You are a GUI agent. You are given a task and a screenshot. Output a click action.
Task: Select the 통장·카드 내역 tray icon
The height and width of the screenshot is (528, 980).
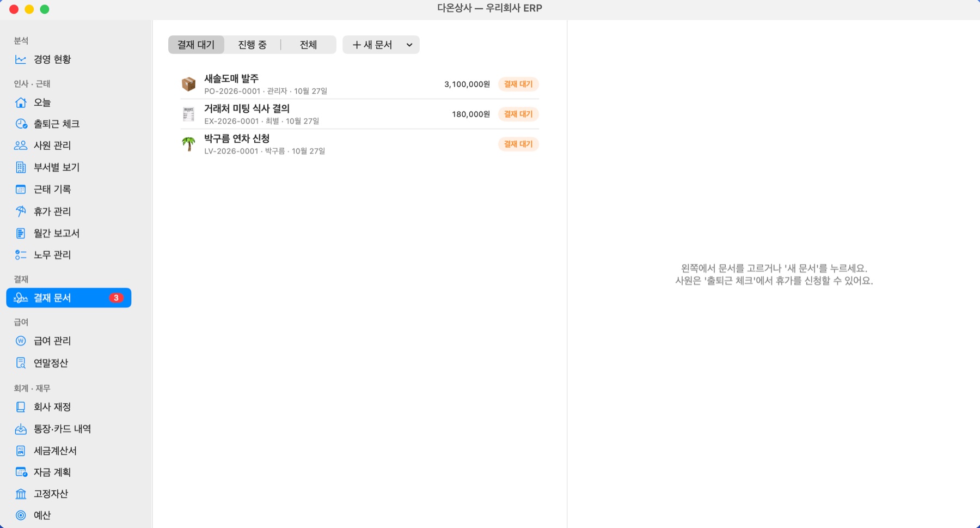21,429
